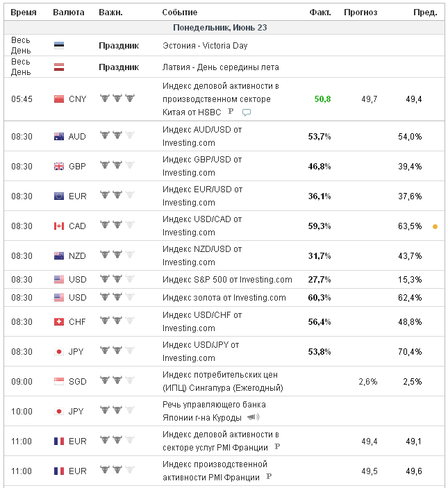Click the Latvia flag in the holiday row
448x488 pixels.
click(x=59, y=67)
